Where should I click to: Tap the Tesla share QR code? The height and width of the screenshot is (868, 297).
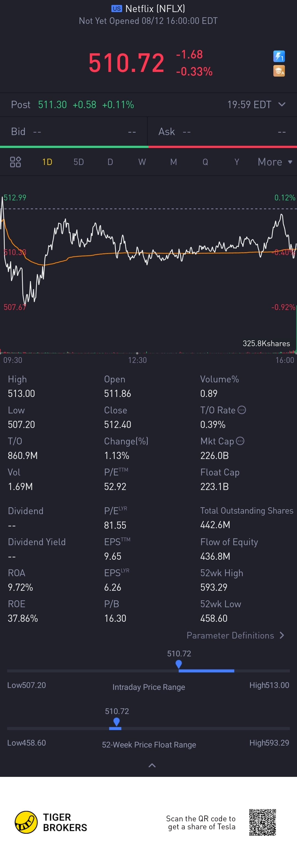[263, 822]
